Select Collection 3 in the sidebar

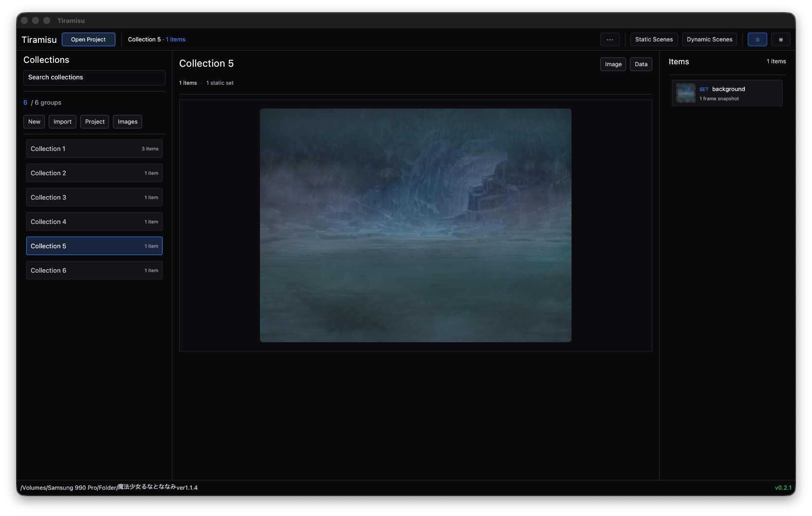pos(94,197)
